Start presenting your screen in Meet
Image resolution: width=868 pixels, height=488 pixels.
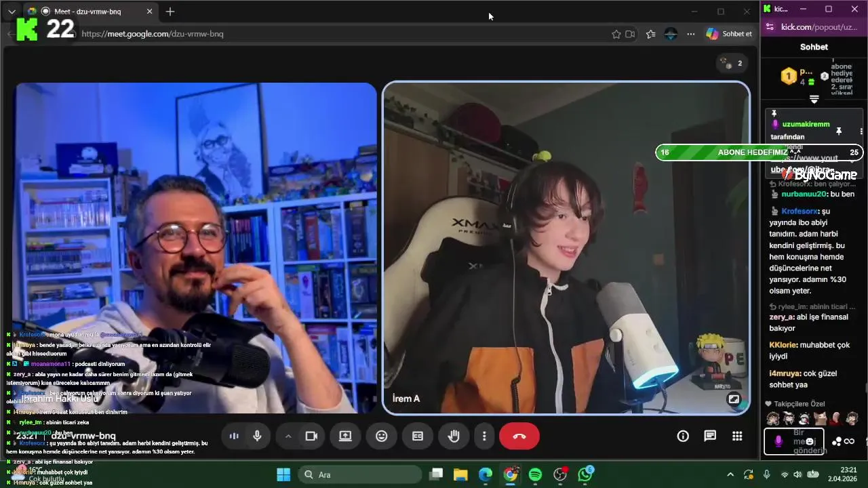tap(345, 436)
